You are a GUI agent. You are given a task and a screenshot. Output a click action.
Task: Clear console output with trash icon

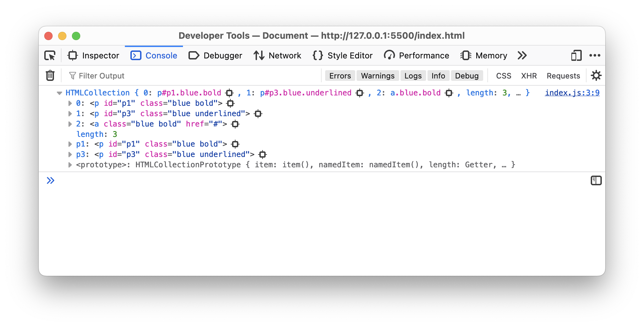(x=50, y=75)
